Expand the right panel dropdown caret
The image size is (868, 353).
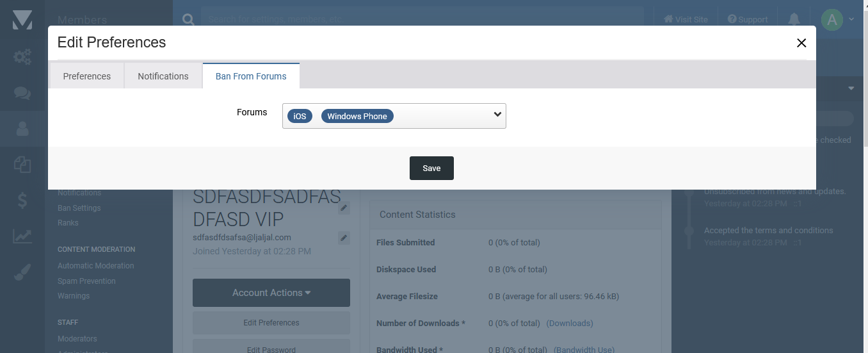point(851,88)
